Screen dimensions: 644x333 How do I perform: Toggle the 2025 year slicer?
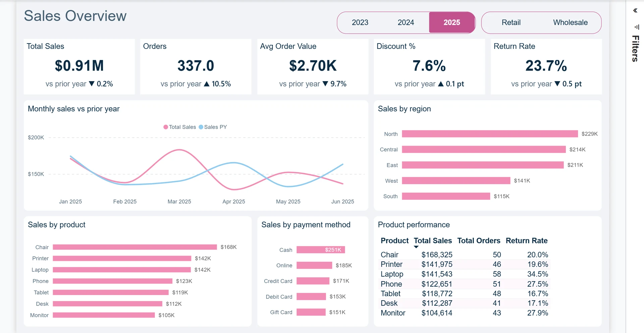[452, 22]
